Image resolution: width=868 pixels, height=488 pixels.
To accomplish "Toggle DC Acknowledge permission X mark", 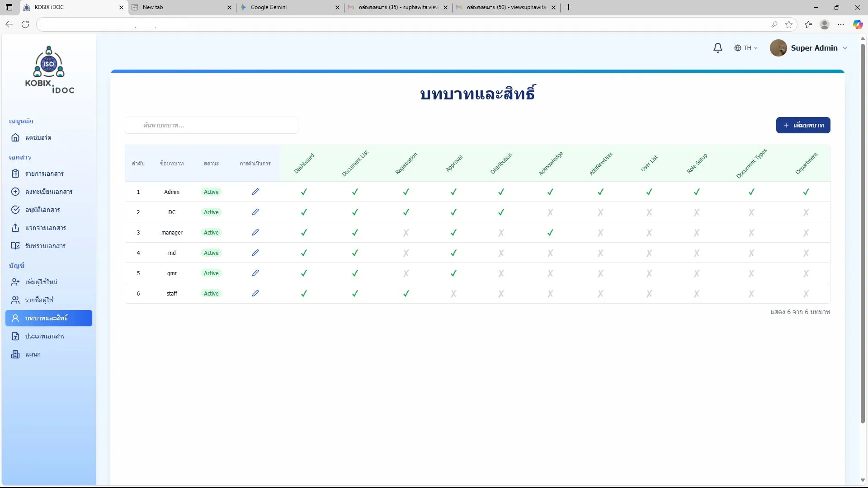I will tap(550, 212).
